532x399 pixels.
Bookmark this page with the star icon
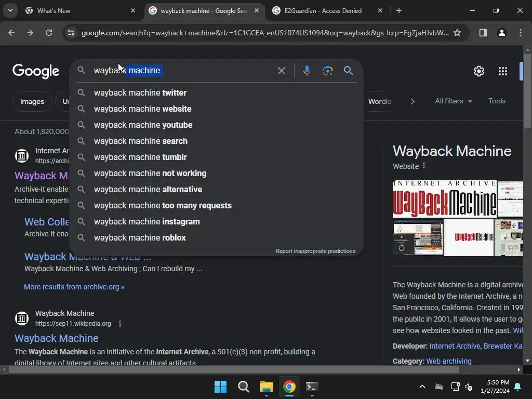point(457,33)
